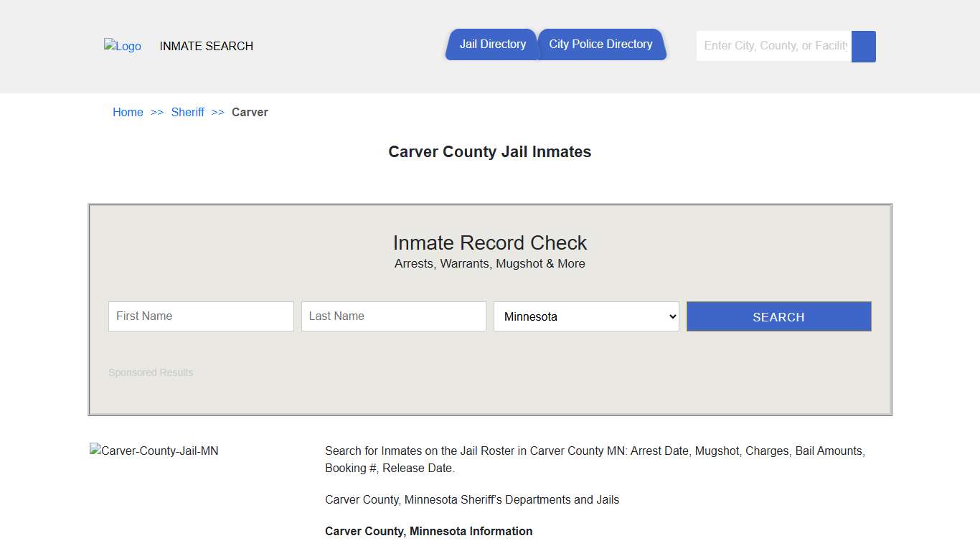980x551 pixels.
Task: Click the Sponsored Results label
Action: tap(151, 372)
